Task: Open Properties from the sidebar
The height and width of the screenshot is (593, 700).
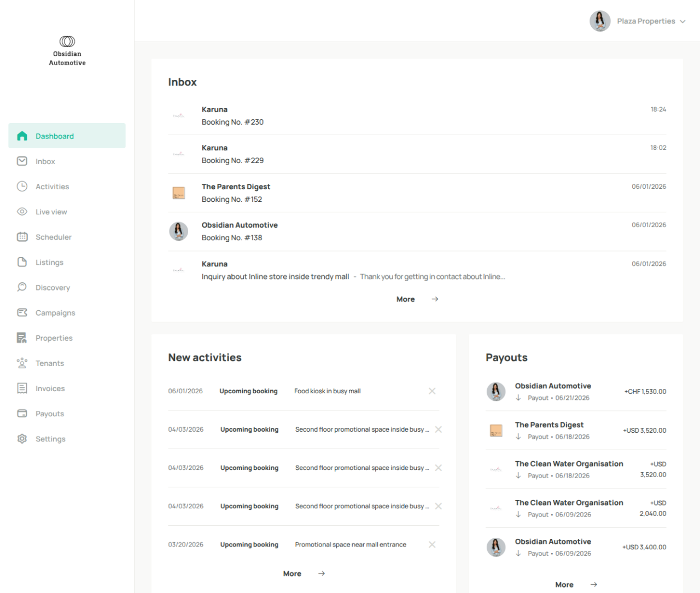Action: (x=67, y=338)
